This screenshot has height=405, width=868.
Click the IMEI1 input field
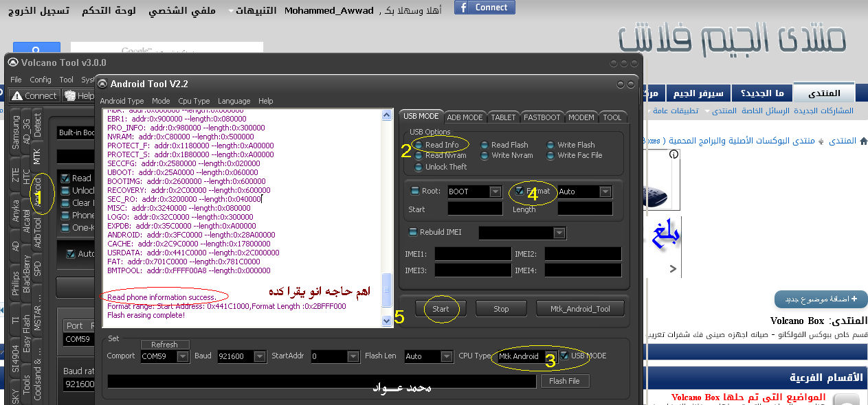[473, 254]
